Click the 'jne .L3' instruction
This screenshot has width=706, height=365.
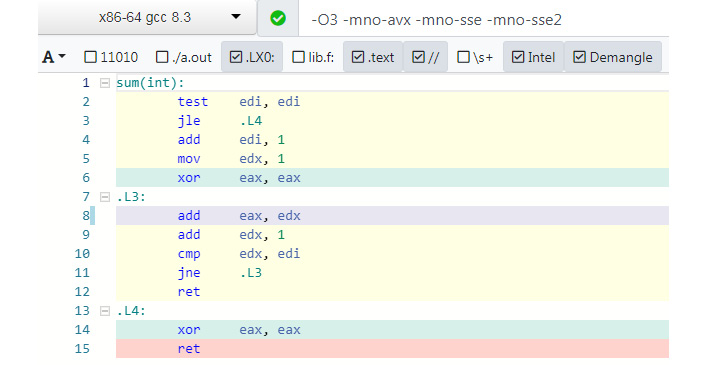(x=392, y=273)
